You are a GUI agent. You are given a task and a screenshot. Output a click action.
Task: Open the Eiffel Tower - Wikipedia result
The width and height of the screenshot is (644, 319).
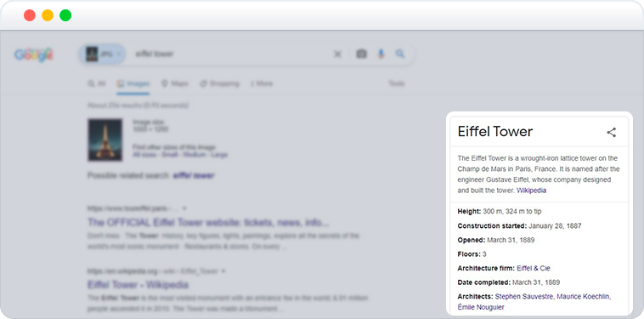pos(138,284)
